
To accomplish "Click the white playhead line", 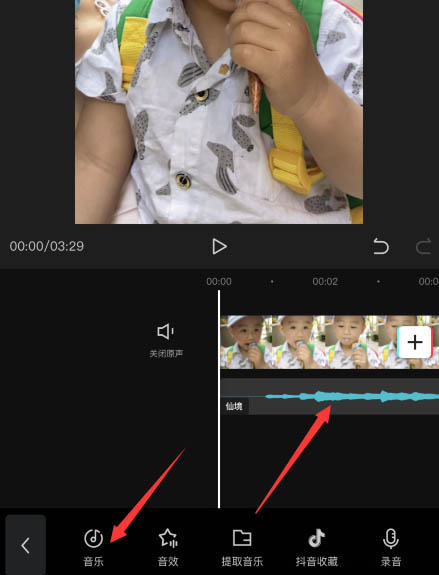I will tap(219, 399).
